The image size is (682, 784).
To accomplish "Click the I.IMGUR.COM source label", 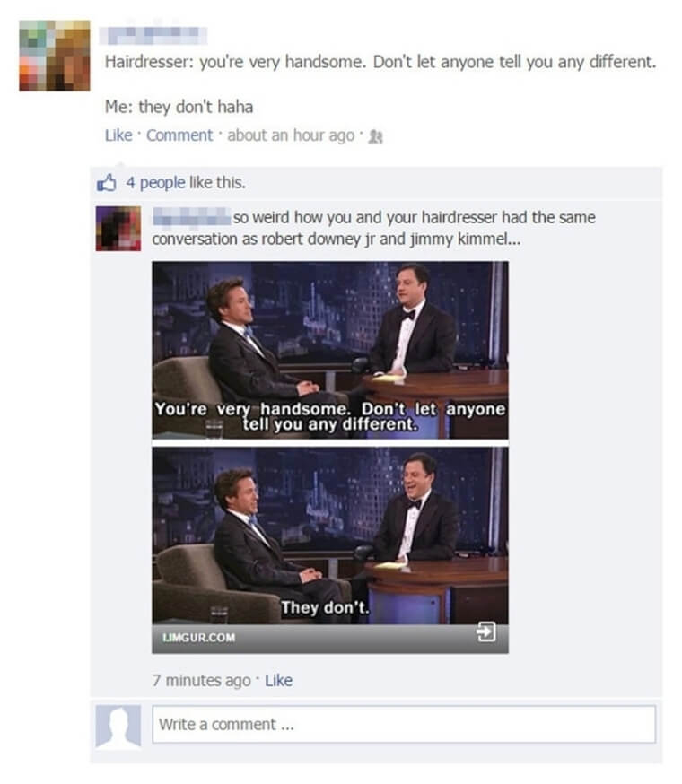I will tap(198, 638).
